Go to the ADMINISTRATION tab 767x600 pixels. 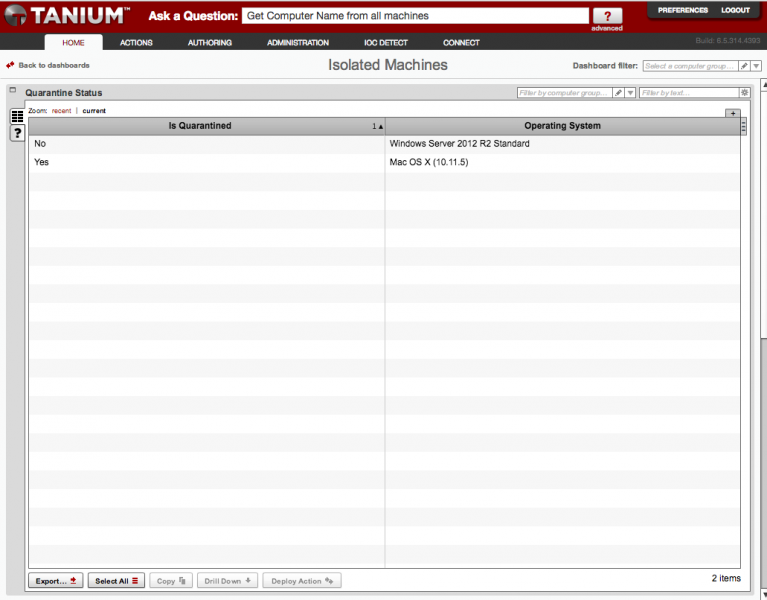point(298,43)
